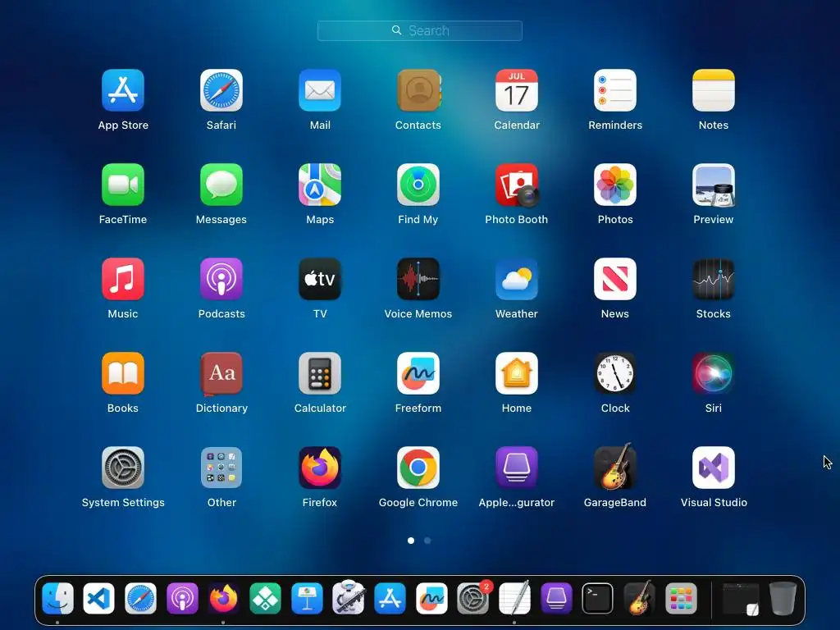Activate the Siri app icon
The height and width of the screenshot is (630, 840).
click(x=714, y=373)
